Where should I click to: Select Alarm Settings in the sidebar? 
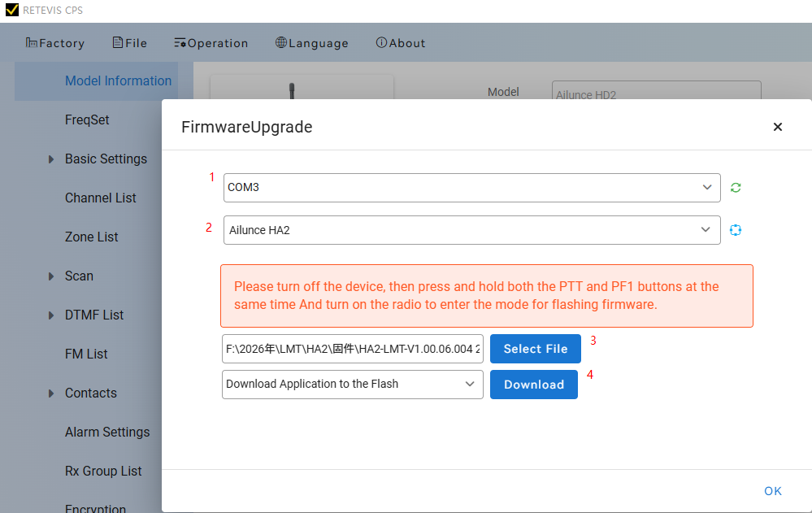pyautogui.click(x=107, y=433)
